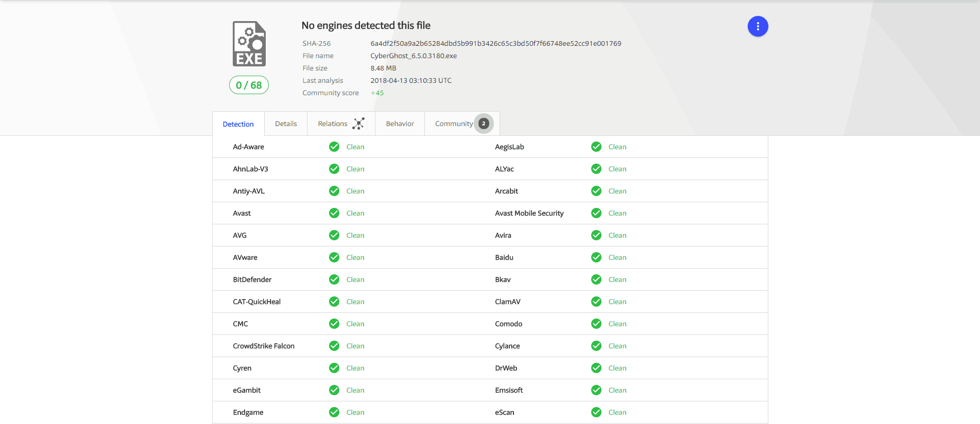The width and height of the screenshot is (980, 424).
Task: Click the Ad-Aware engine name
Action: pos(248,147)
